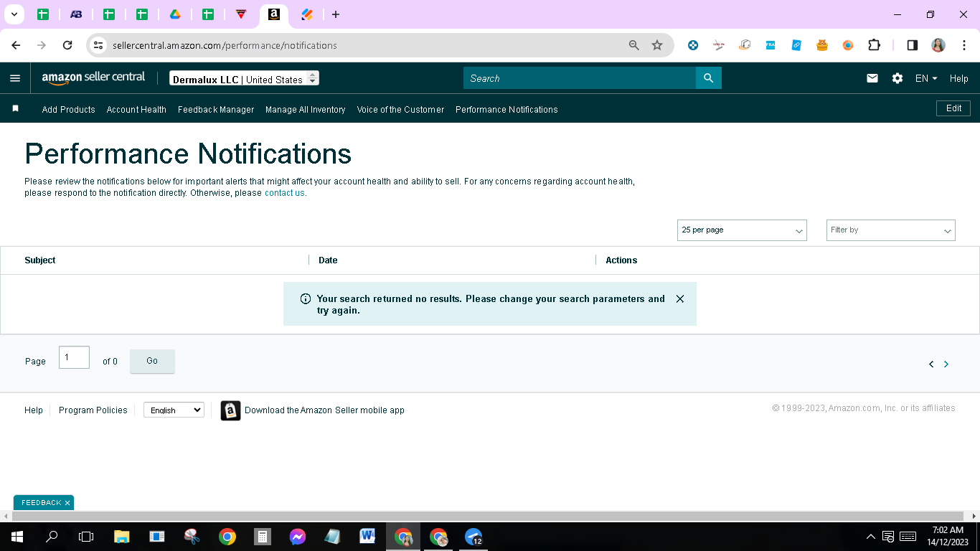Open the Chrome profile avatar
Screen dimensions: 980x551
click(x=938, y=45)
